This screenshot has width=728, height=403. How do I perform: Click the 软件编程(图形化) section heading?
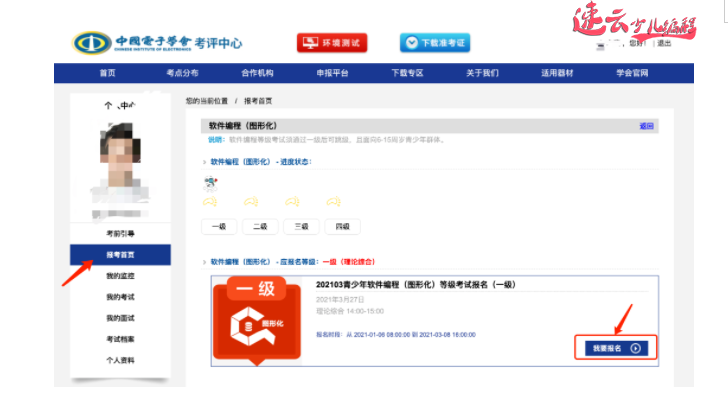[243, 126]
